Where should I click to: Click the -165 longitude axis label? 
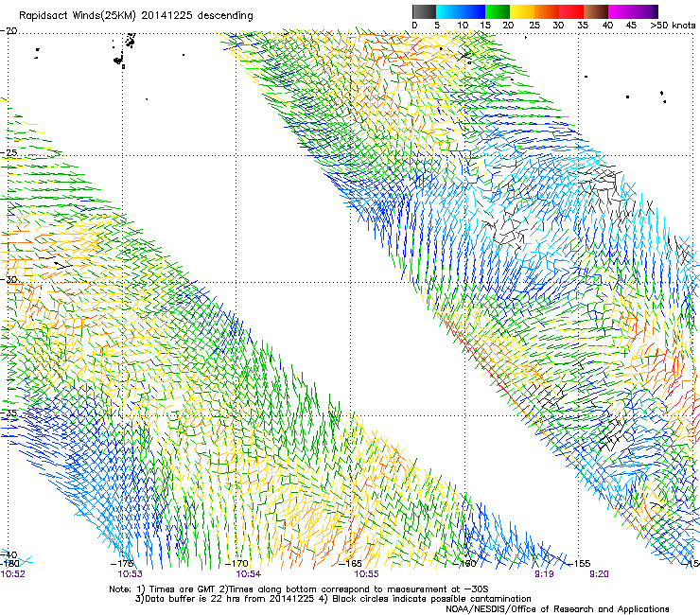click(350, 564)
